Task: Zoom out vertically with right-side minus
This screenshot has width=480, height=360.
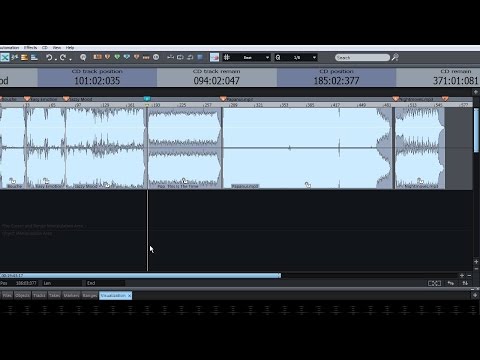Action: point(476,269)
